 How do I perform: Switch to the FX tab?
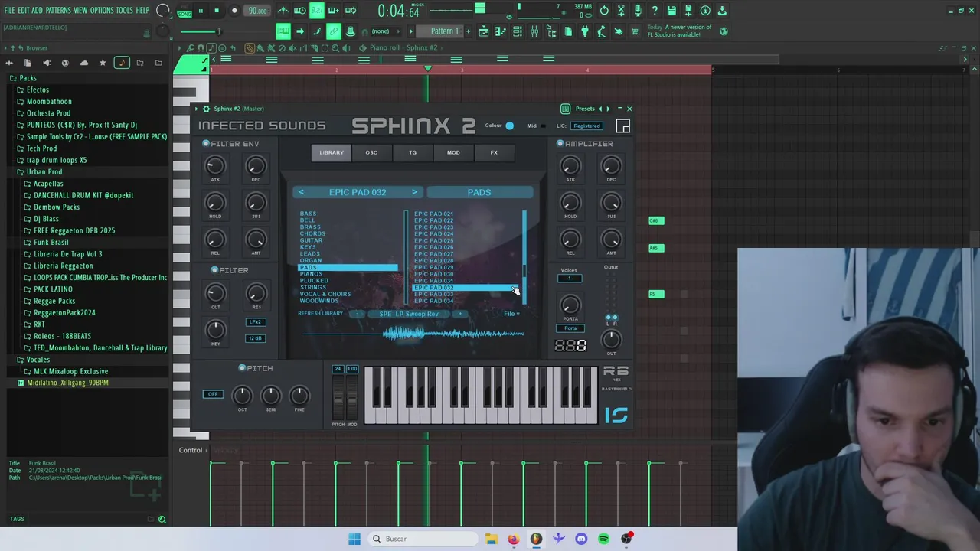click(x=494, y=152)
